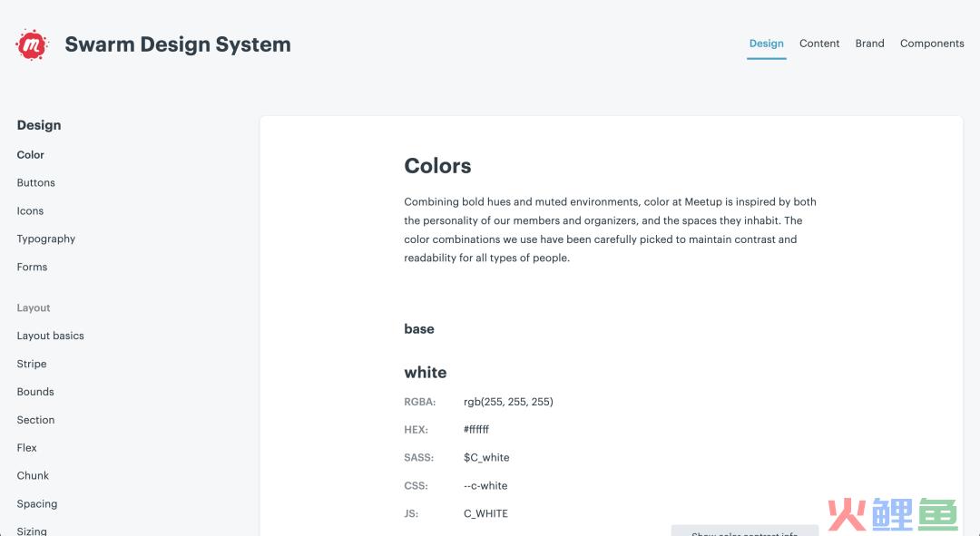This screenshot has width=980, height=536.
Task: Click the RGBA: label
Action: (420, 402)
